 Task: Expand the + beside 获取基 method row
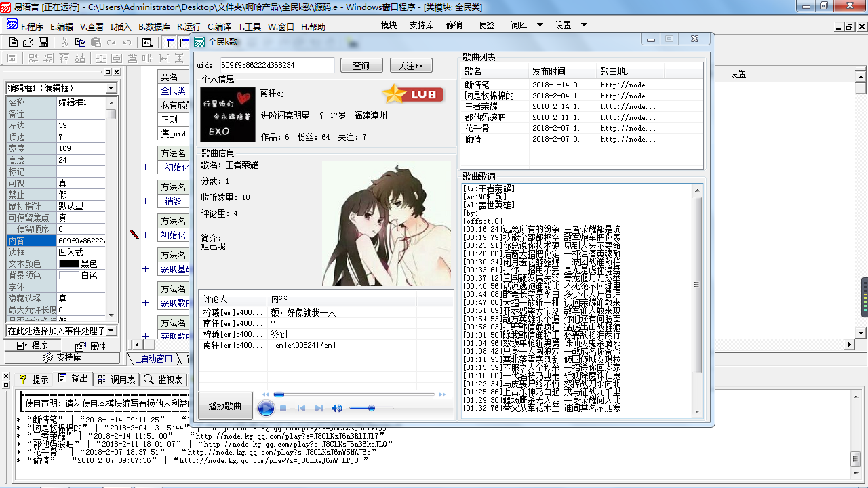pos(145,268)
